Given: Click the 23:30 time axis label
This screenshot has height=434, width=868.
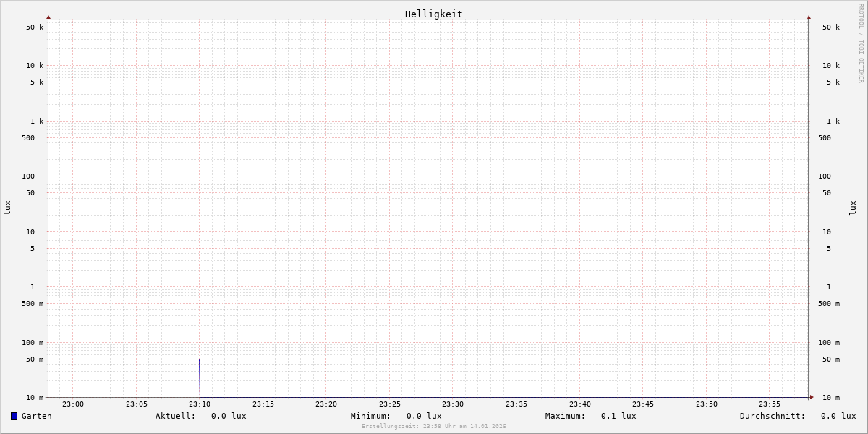Looking at the screenshot, I should (x=453, y=404).
